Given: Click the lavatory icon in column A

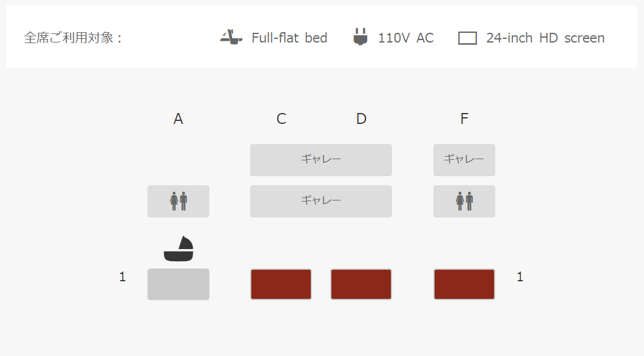Looking at the screenshot, I should [178, 202].
